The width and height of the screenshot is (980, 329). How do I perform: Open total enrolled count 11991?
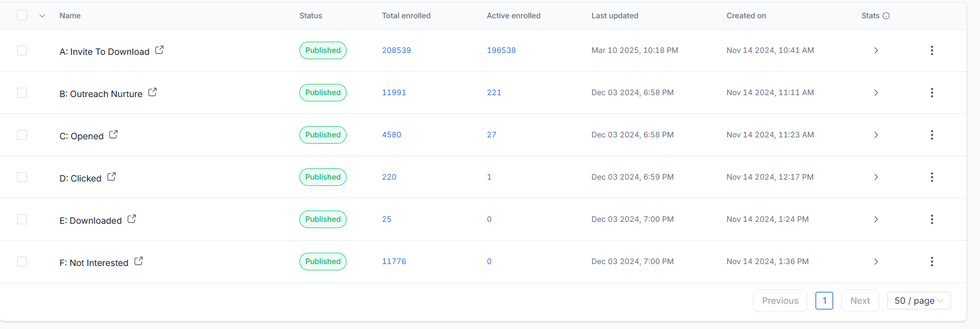(x=394, y=93)
